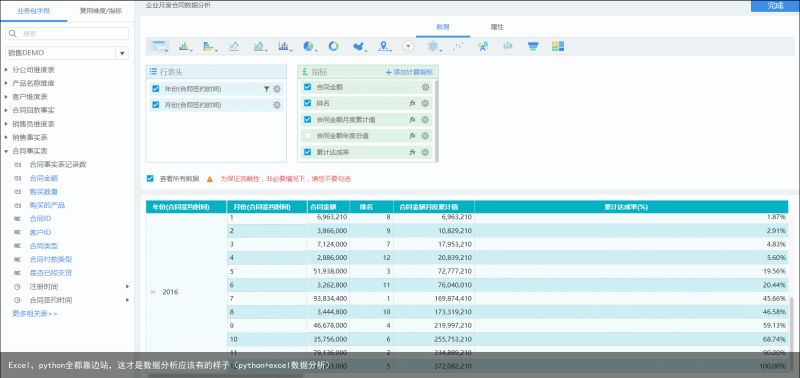
Task: Expand the 分公司维度表 tree node
Action: click(6, 69)
